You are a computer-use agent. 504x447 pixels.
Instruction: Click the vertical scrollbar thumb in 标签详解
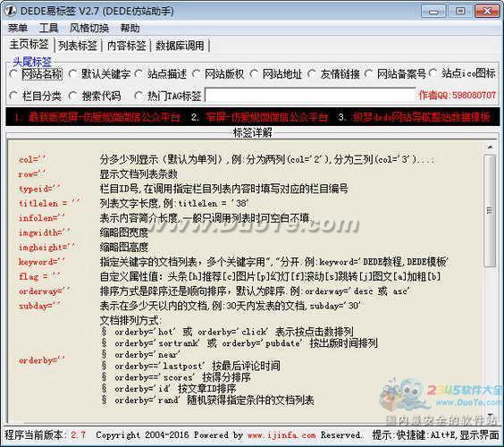491,211
